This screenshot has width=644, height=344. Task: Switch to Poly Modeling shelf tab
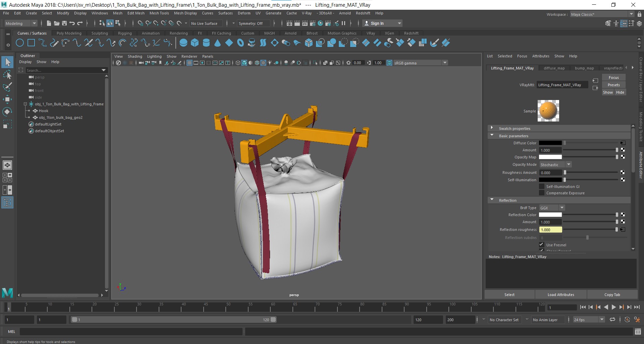click(69, 33)
